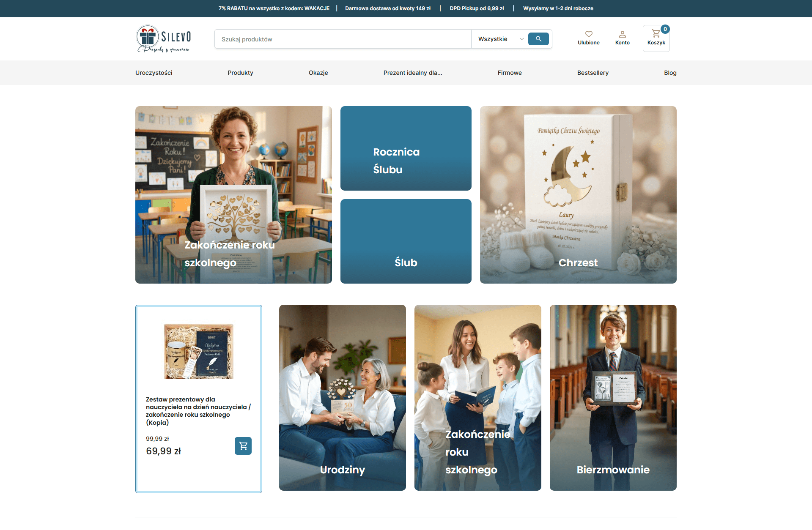Open the shopping cart icon
The height and width of the screenshot is (530, 812).
(656, 33)
